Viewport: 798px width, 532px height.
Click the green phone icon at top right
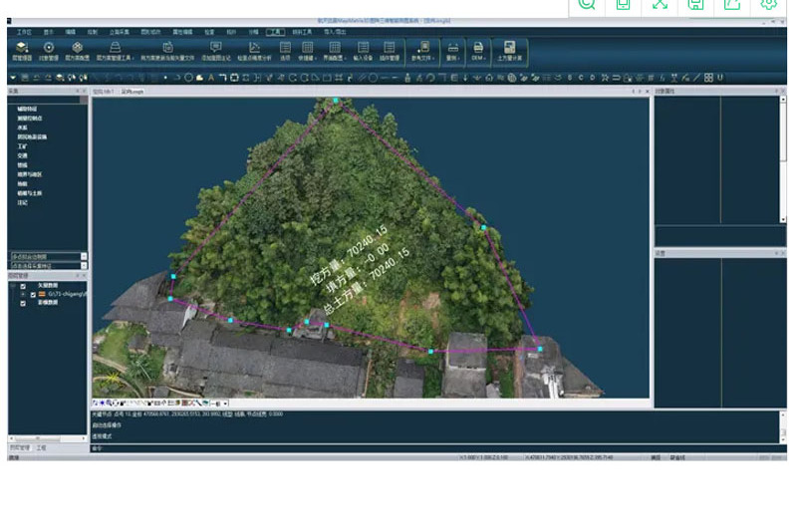coord(623,5)
